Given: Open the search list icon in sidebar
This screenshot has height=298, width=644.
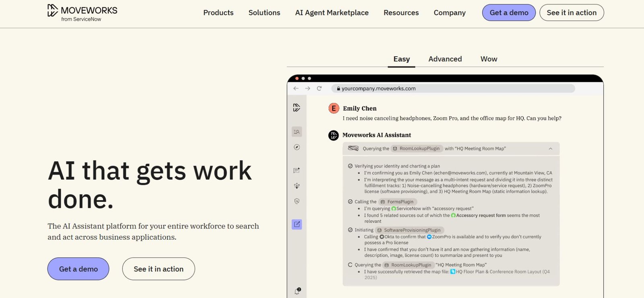Looking at the screenshot, I should (297, 132).
